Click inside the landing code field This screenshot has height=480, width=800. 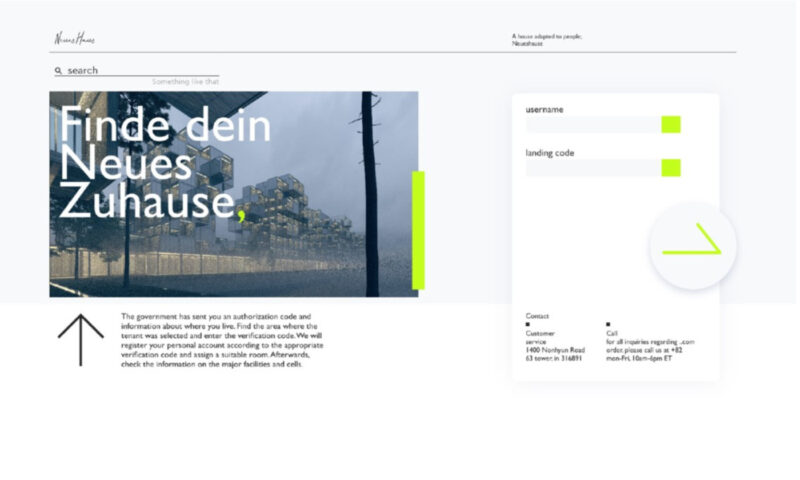point(594,168)
